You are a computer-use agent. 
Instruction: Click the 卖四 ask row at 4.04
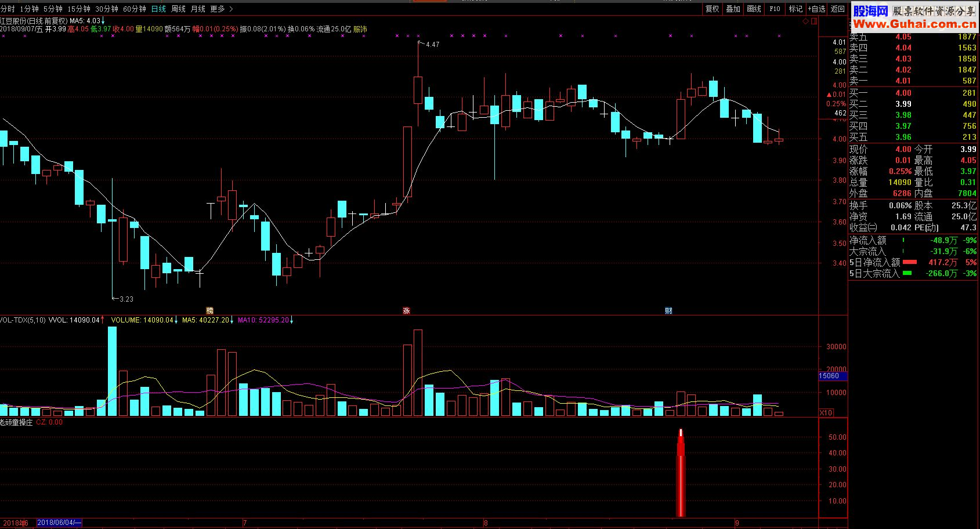click(913, 48)
